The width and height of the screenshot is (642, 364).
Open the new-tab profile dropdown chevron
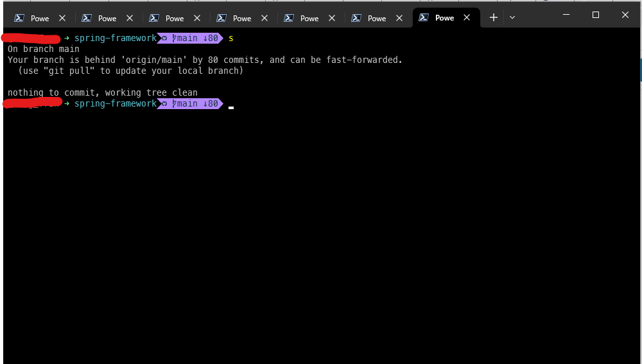click(x=512, y=17)
